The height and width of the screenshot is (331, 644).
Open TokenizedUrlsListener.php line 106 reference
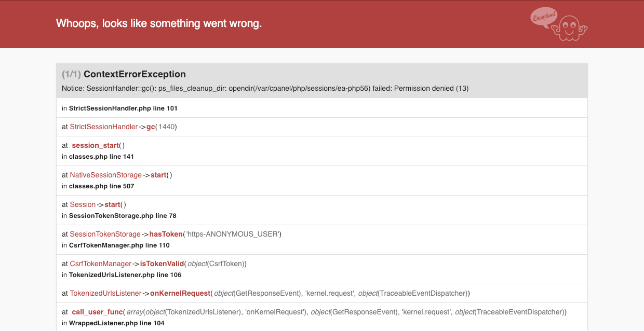(x=125, y=275)
